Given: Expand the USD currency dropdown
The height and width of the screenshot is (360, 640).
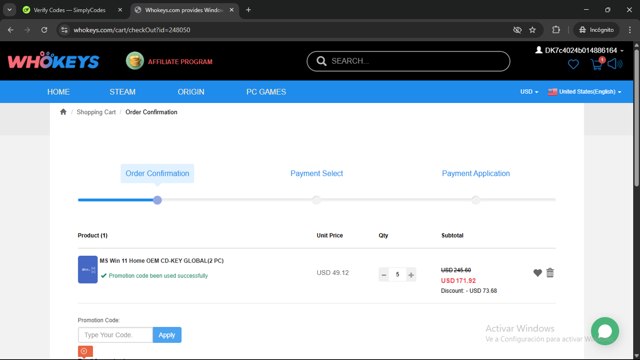Looking at the screenshot, I should coord(529,92).
